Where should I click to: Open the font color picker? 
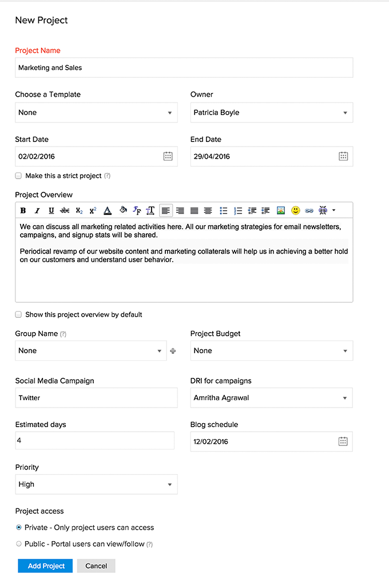tap(107, 211)
